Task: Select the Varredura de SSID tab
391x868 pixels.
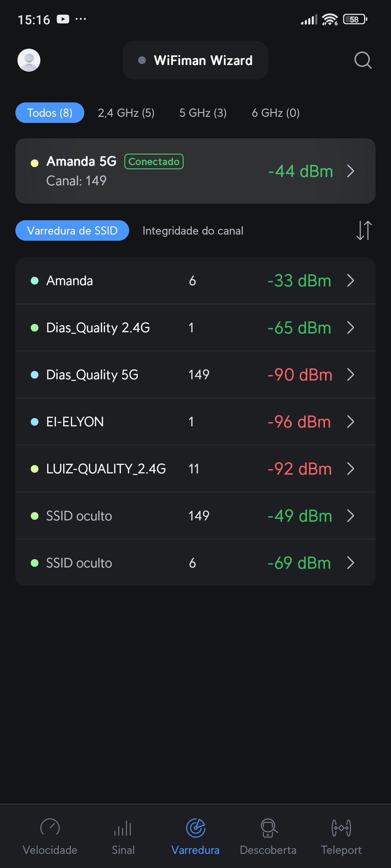Action: click(x=72, y=231)
